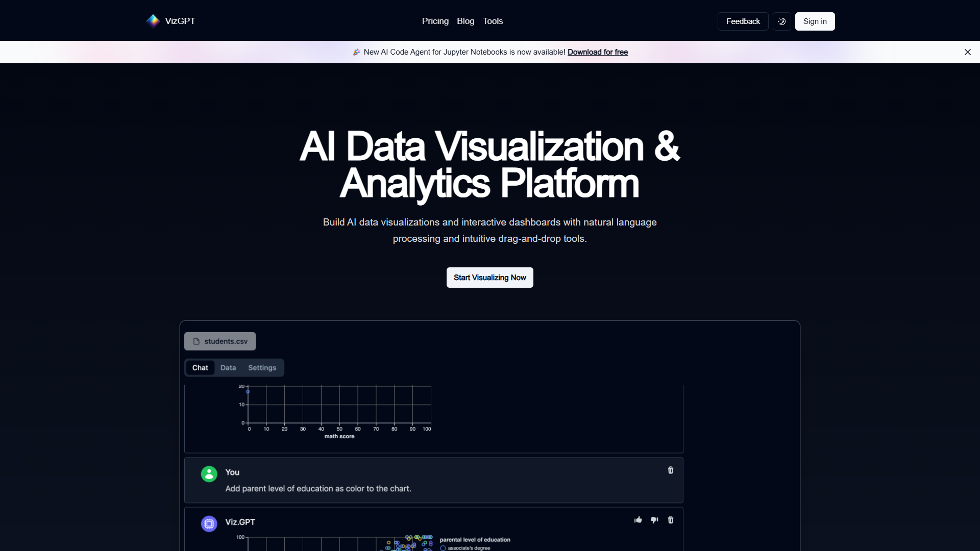The width and height of the screenshot is (980, 551).
Task: Open the students.csv file chip
Action: pyautogui.click(x=220, y=341)
